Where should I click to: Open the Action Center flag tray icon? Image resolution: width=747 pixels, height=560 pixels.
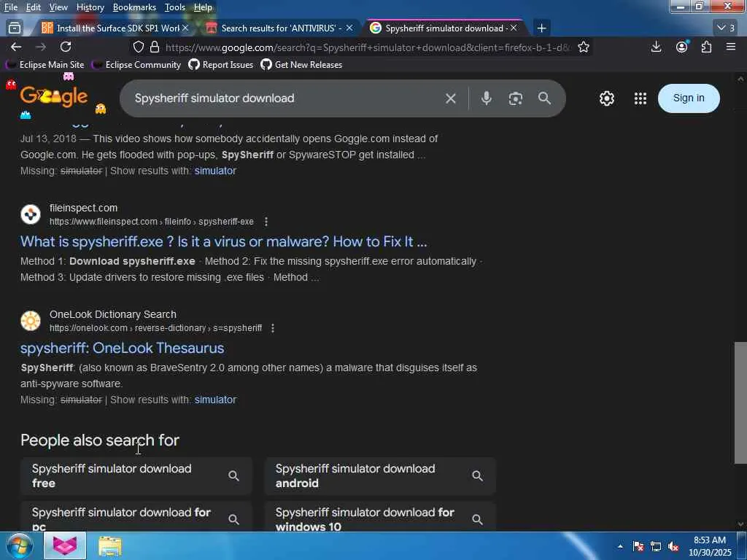638,546
